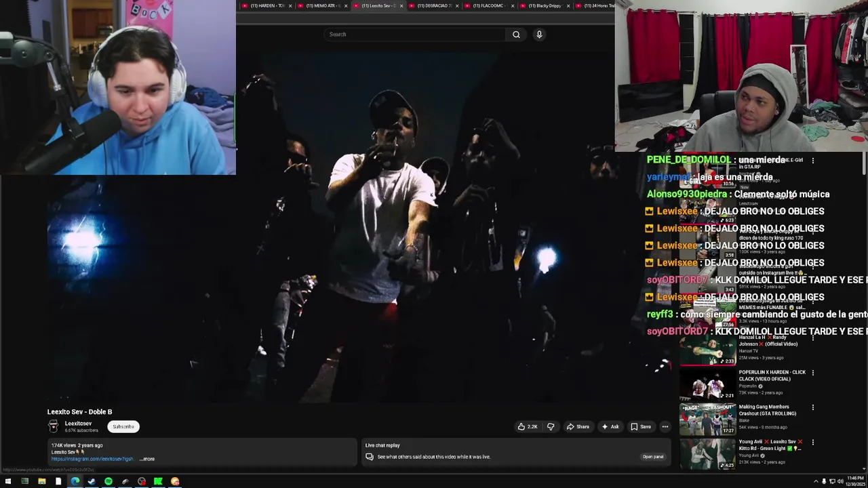Click POPERULIN X HARDEN video title
Viewport: 868px width, 488px height.
[x=772, y=375]
